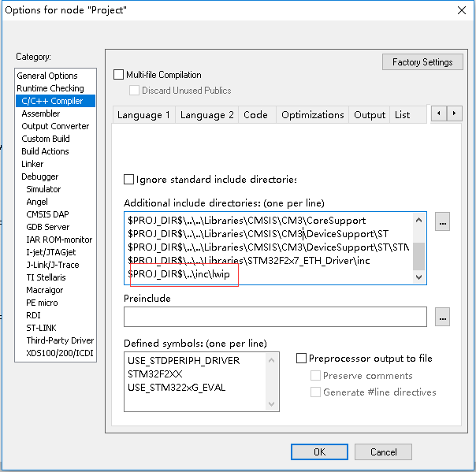The width and height of the screenshot is (476, 472).
Task: Click inside the Preinclude input field
Action: (275, 317)
